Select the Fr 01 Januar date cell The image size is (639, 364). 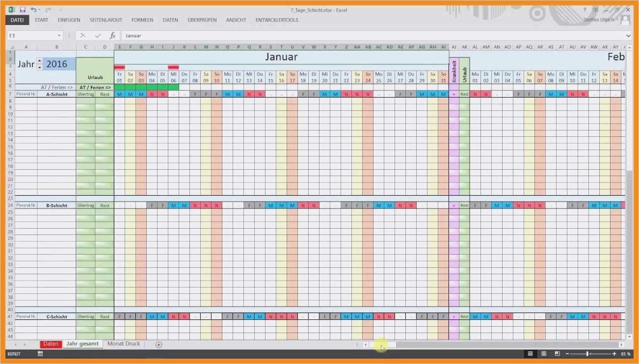[x=119, y=77]
